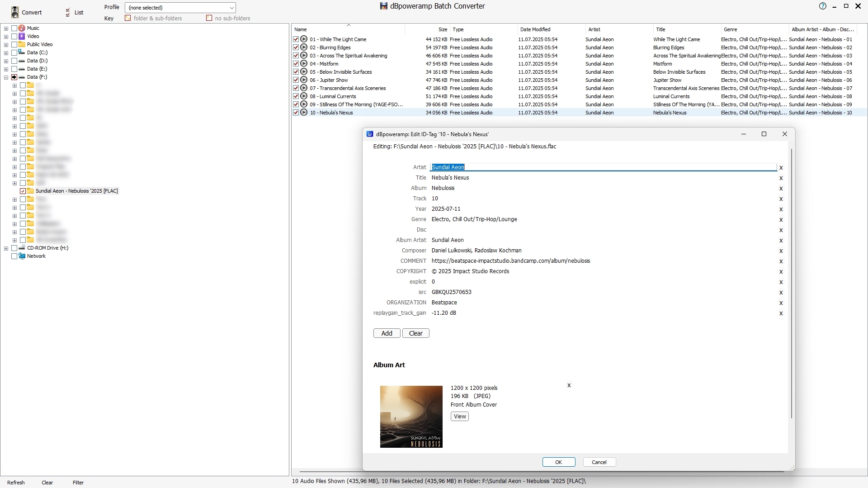Viewport: 868px width, 488px height.
Task: Click the ID-Tag dialog vertical scrollbar
Action: coord(791,283)
